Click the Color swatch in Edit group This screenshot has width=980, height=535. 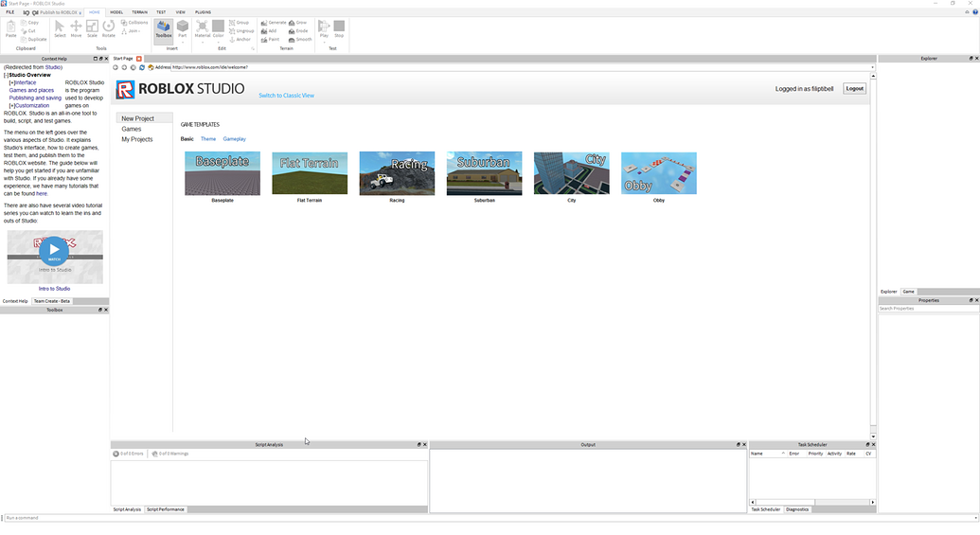pyautogui.click(x=218, y=27)
